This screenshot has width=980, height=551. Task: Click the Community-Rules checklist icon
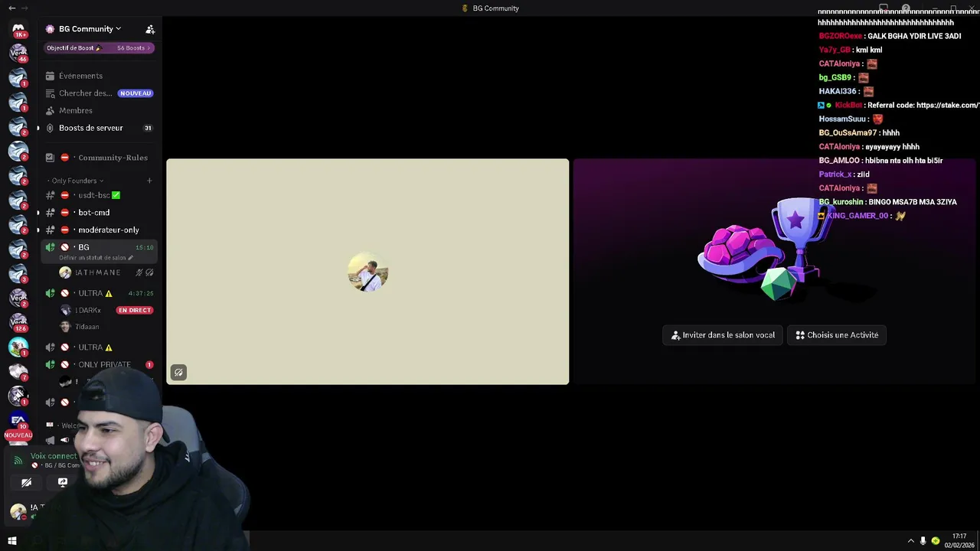[50, 158]
